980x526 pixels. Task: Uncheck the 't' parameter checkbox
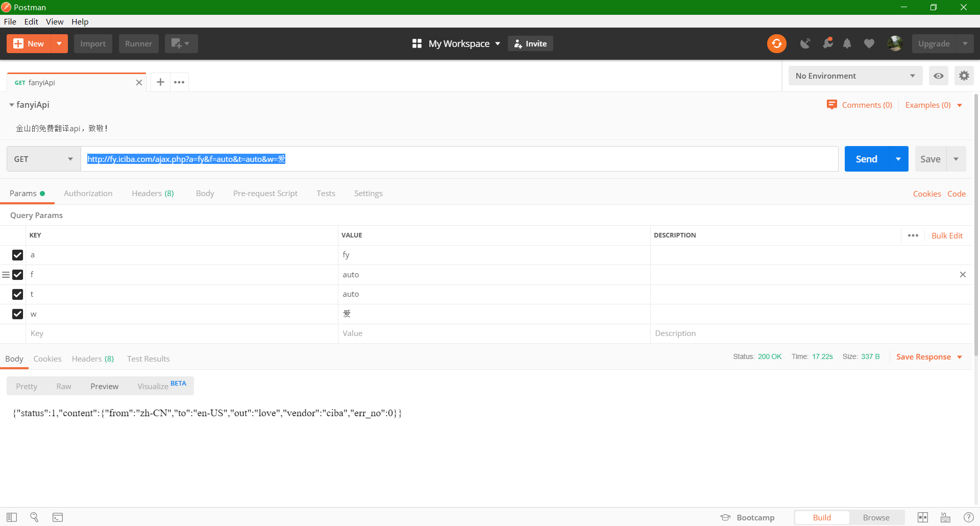(17, 294)
